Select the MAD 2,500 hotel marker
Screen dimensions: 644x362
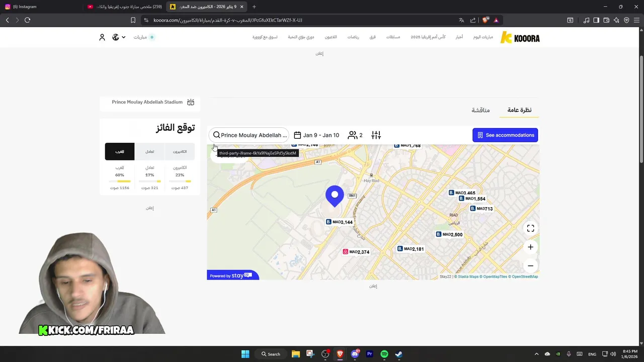pyautogui.click(x=449, y=235)
